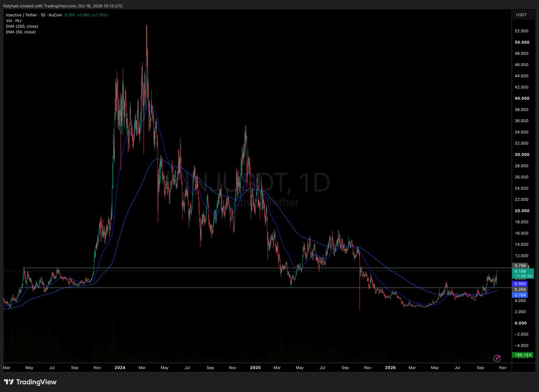
Task: Click the 2025 label on time axis
Action: click(255, 367)
